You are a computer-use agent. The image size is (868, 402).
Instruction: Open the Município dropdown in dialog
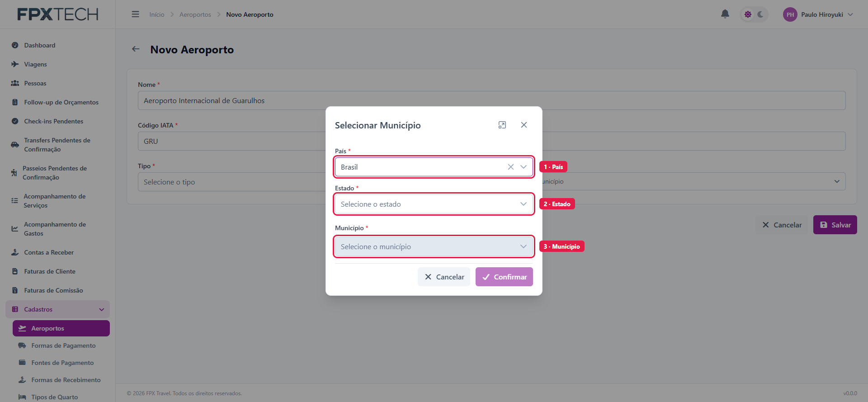434,246
